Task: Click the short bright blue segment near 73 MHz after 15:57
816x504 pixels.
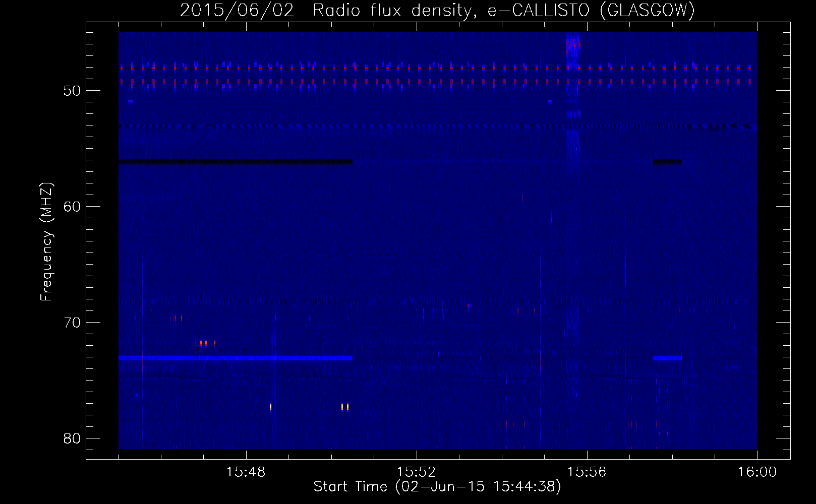Action: click(x=667, y=358)
